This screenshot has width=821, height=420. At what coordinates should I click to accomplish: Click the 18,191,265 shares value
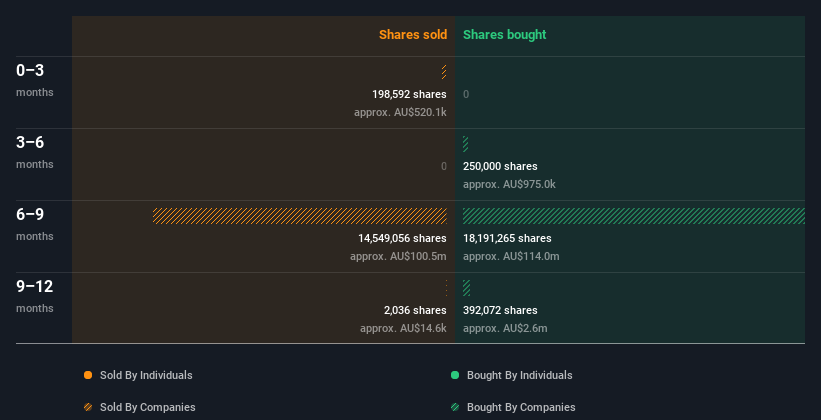click(x=507, y=238)
